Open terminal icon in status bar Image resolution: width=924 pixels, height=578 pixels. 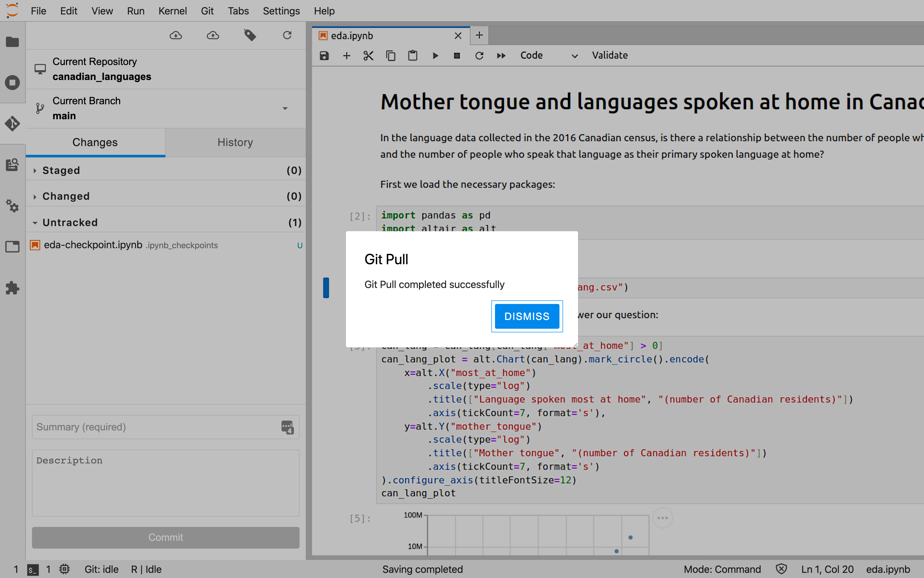(x=33, y=569)
